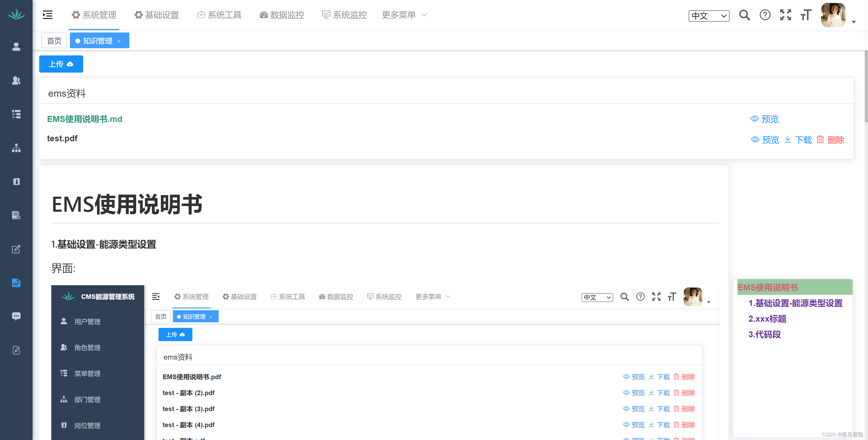Open the department hierarchy sidebar icon
The image size is (868, 440).
(x=16, y=148)
